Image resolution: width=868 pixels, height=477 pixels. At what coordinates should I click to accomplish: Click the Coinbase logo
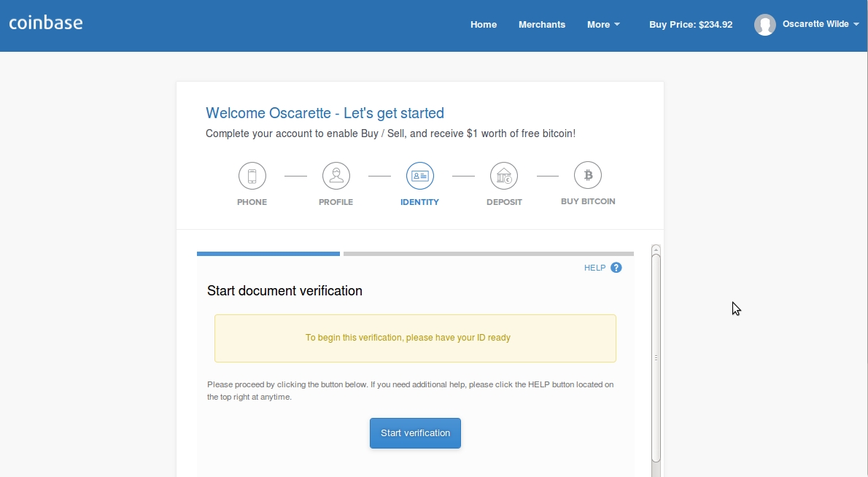pos(46,23)
